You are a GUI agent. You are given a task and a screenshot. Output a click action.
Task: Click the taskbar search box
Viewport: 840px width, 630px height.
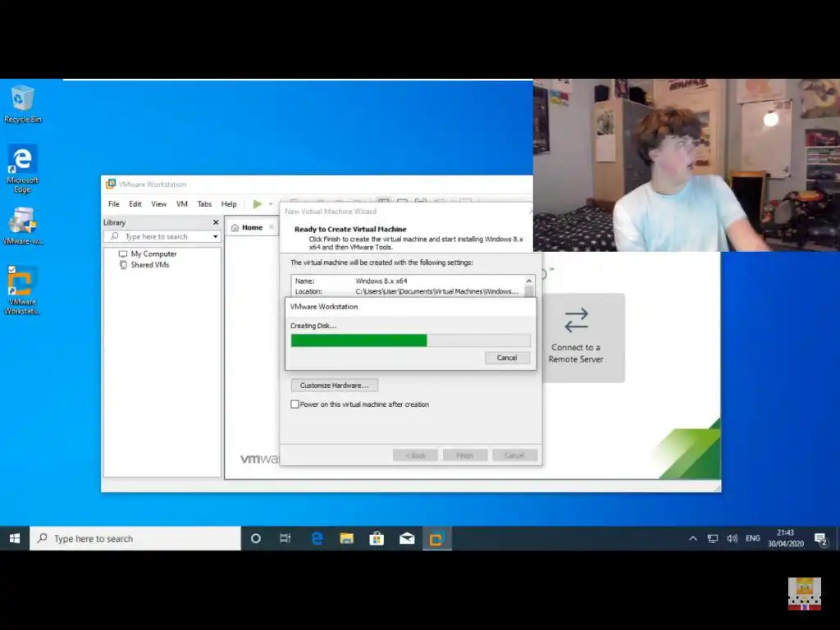click(x=135, y=538)
